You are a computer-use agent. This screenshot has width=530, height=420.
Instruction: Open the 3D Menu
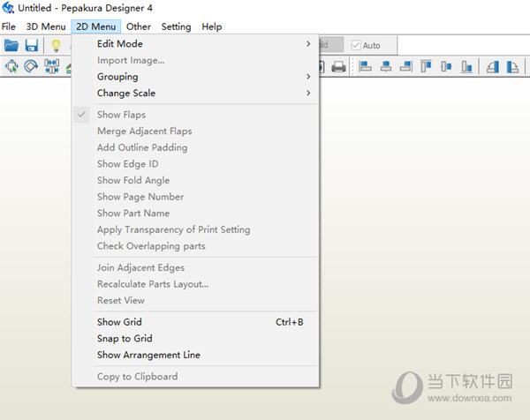coord(46,26)
